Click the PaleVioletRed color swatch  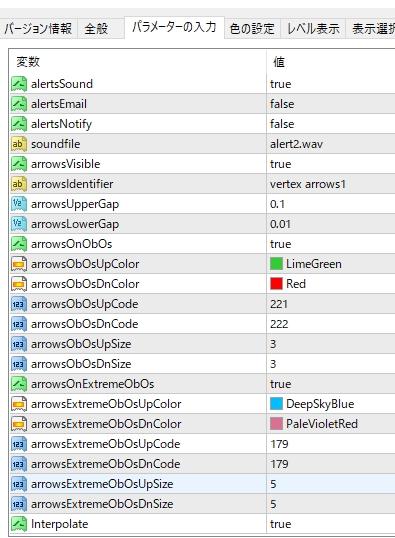276,424
